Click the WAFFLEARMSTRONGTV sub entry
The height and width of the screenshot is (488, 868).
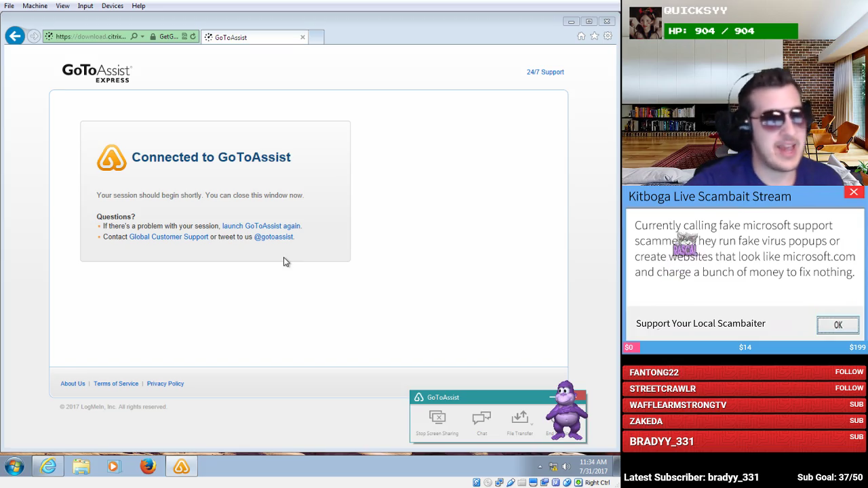pos(745,405)
